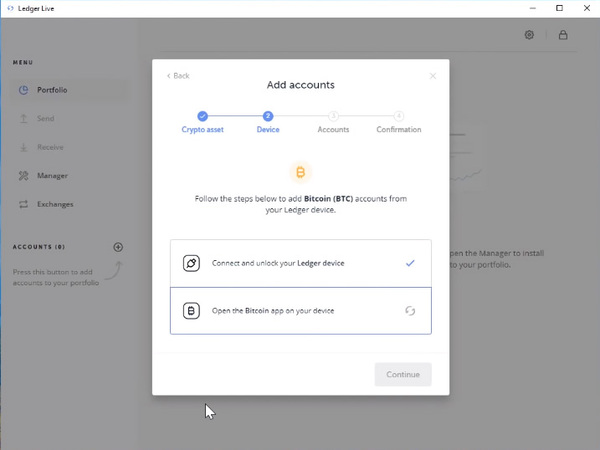Click the Send upward arrow icon
Image resolution: width=600 pixels, height=450 pixels.
23,119
